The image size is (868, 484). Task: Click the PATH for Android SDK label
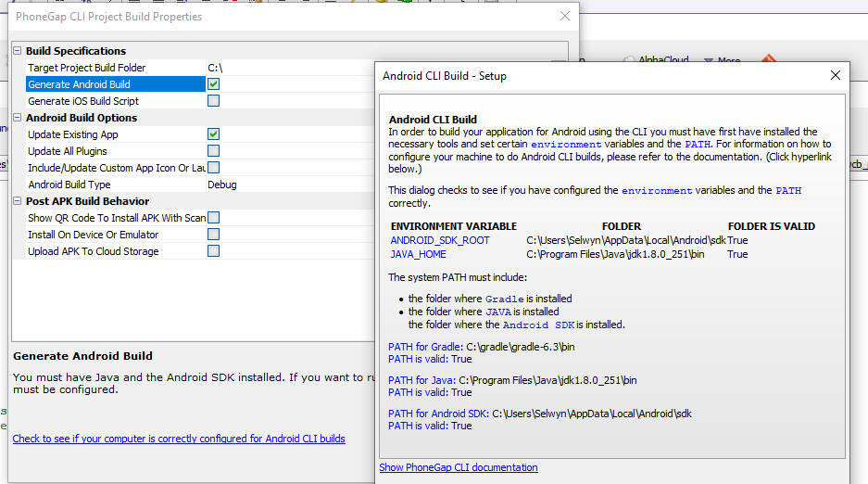(438, 414)
